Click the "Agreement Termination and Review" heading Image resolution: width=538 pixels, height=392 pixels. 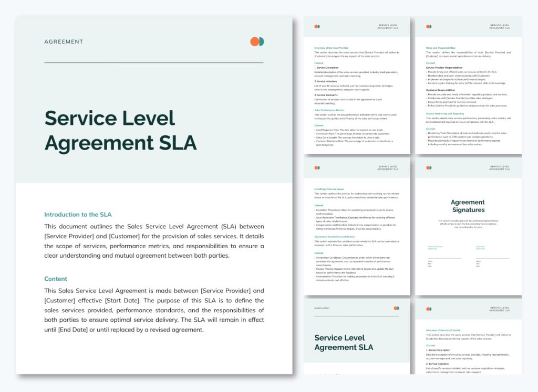[x=335, y=237]
